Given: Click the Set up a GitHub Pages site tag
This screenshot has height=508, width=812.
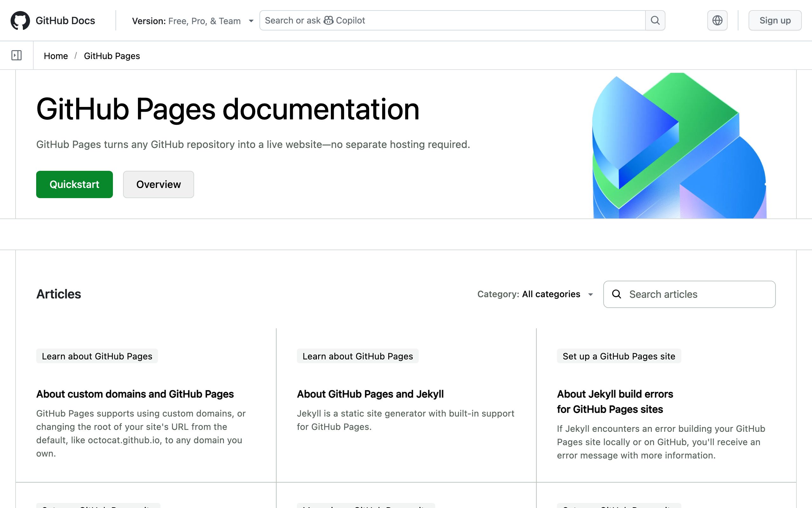Looking at the screenshot, I should [x=619, y=356].
